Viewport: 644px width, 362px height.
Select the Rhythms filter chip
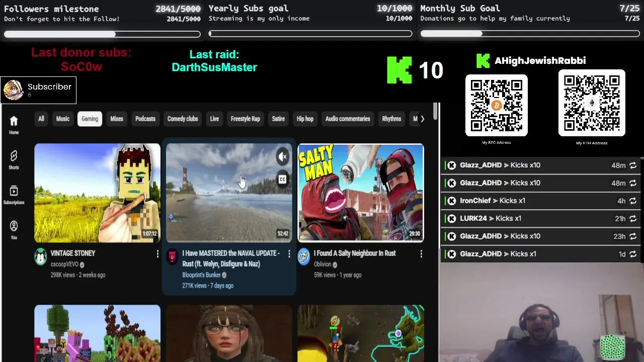coord(391,119)
